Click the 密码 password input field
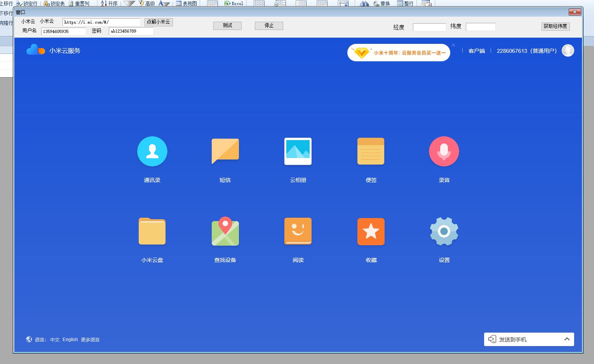 (131, 31)
